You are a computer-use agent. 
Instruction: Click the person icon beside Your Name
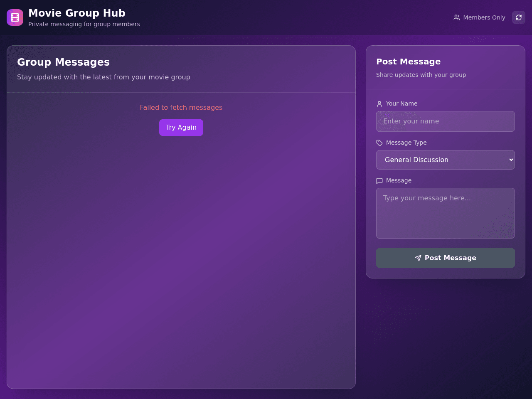click(x=379, y=104)
